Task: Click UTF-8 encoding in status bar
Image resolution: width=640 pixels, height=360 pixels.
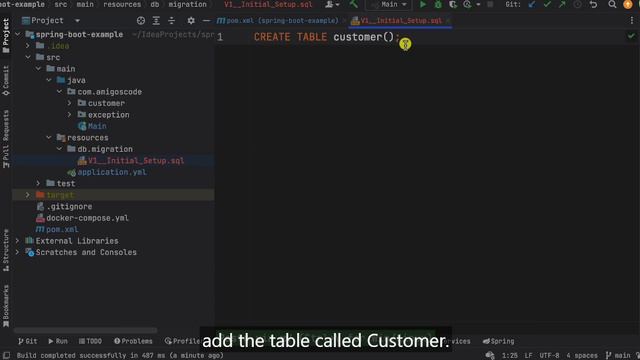Action: point(549,356)
